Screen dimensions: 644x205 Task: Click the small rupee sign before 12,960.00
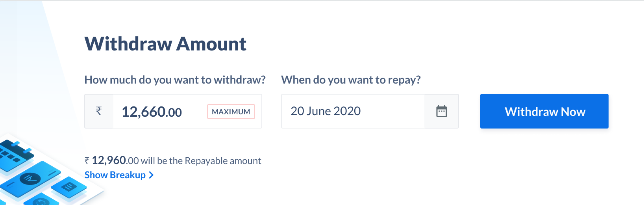(87, 161)
